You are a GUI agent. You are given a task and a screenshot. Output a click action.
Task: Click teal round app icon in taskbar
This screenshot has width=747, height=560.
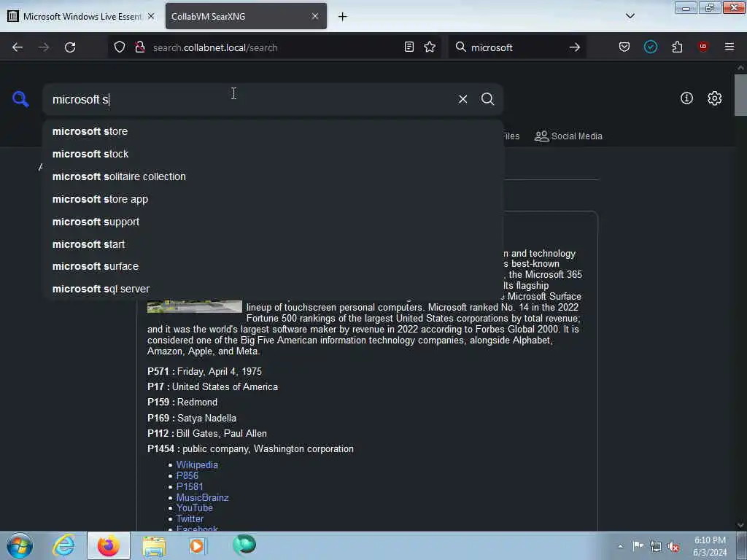(x=244, y=545)
